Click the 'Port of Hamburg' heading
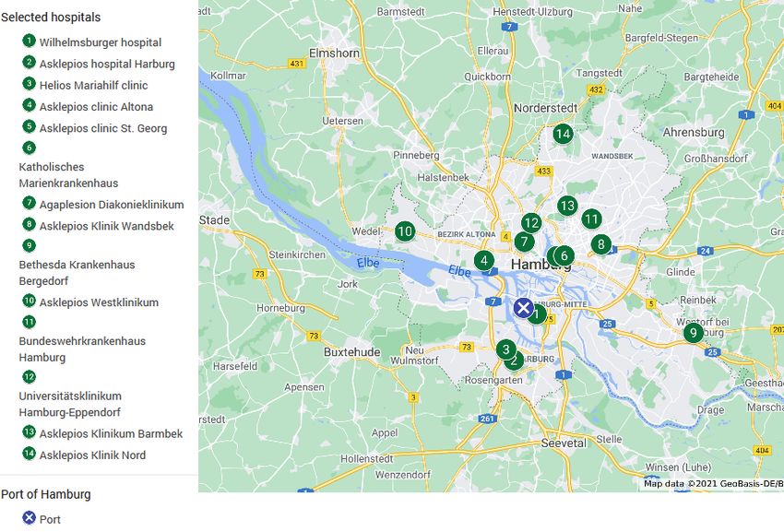784x532 pixels. (46, 494)
